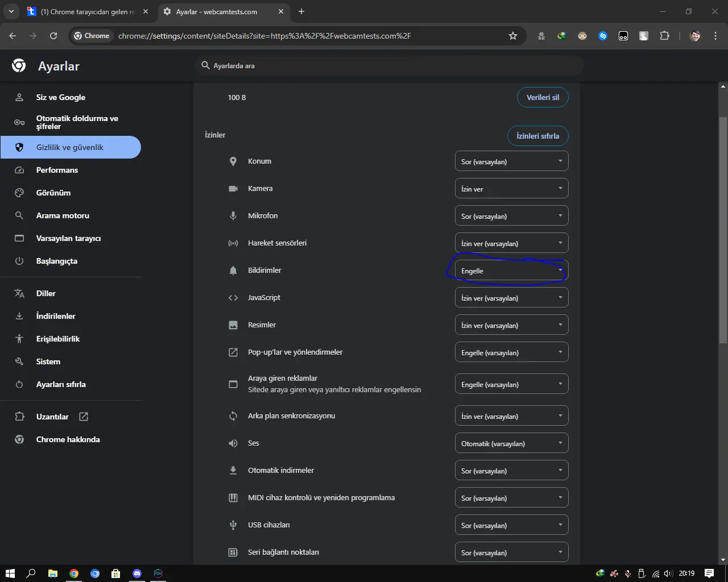
Task: Open the Konum permission dropdown
Action: [x=512, y=161]
